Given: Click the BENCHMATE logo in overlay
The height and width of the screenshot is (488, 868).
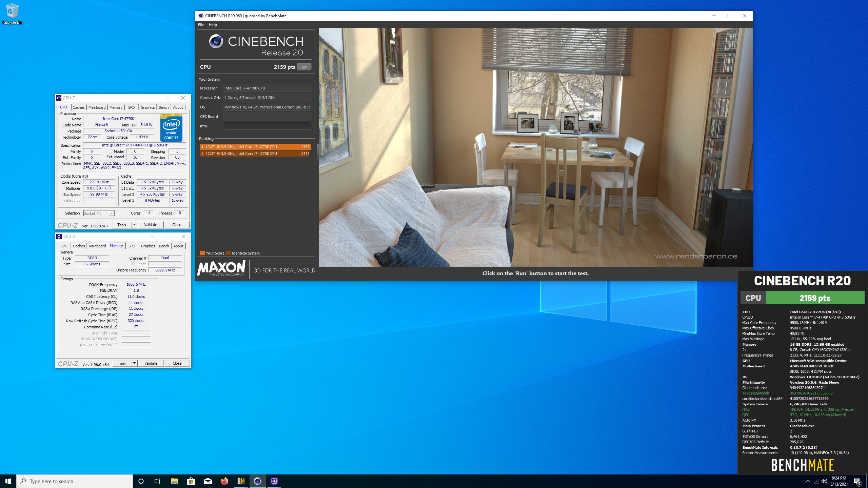Looking at the screenshot, I should [802, 465].
